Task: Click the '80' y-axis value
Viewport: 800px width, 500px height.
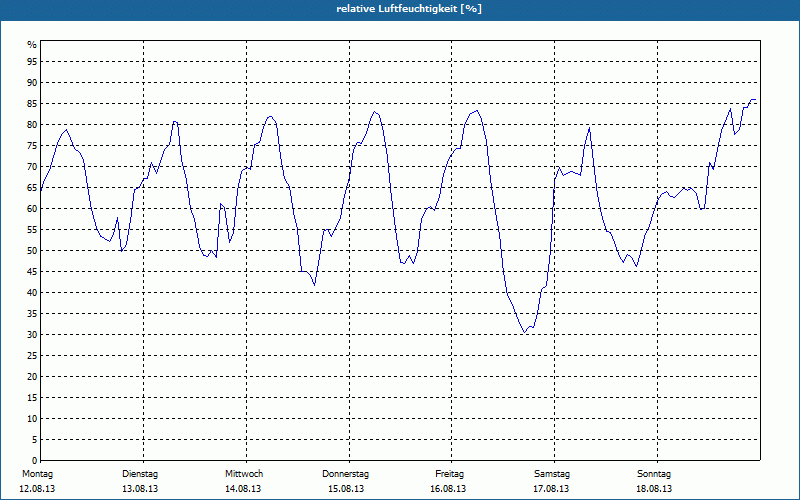Action: 32,124
